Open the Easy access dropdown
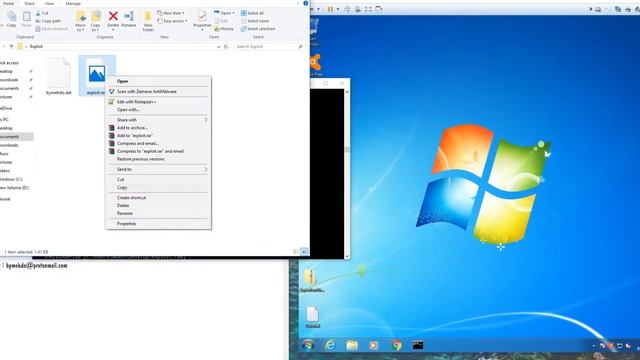 pos(172,21)
